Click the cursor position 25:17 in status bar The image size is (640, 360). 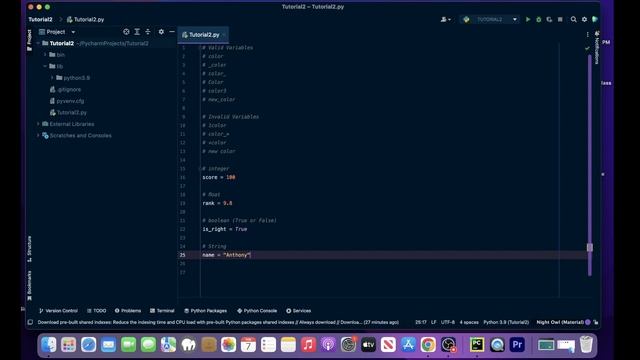click(x=421, y=322)
